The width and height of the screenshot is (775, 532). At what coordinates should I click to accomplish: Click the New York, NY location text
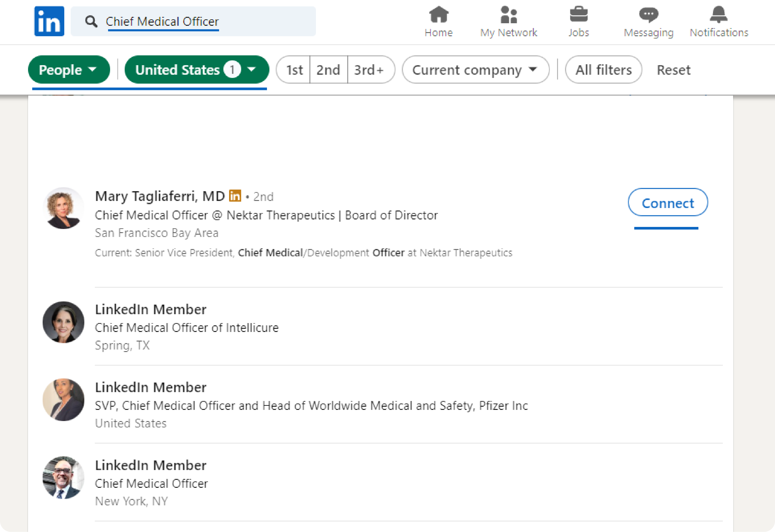(131, 501)
